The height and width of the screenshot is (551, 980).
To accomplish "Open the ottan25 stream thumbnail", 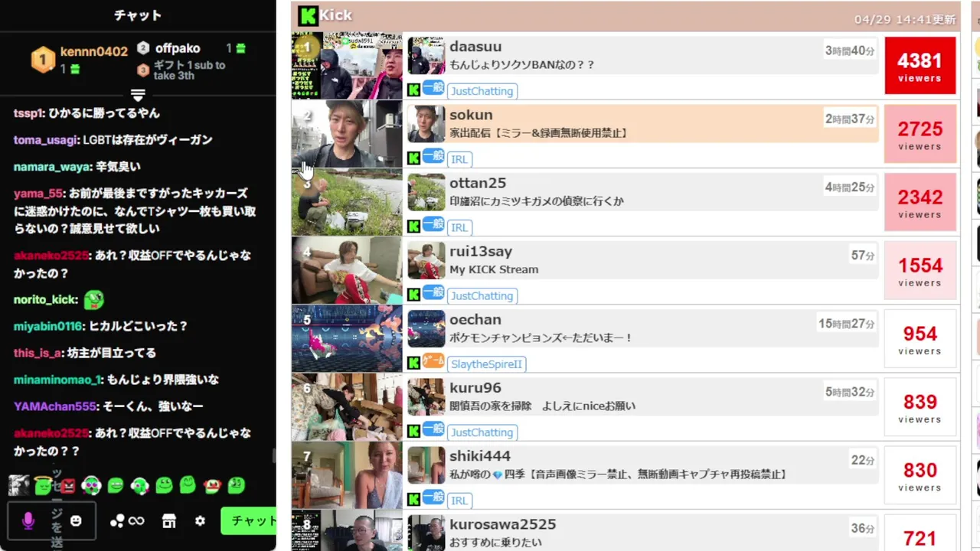I will [347, 202].
